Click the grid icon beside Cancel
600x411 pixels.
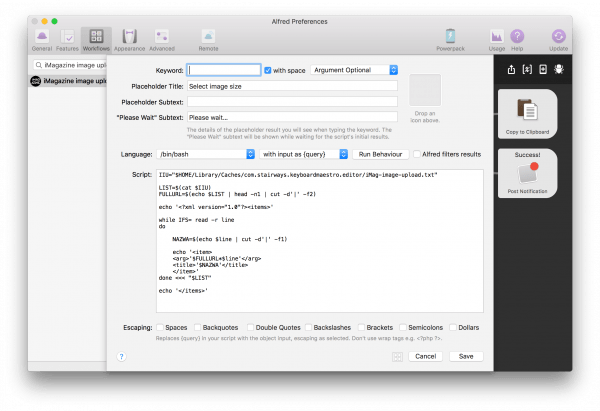coord(397,357)
